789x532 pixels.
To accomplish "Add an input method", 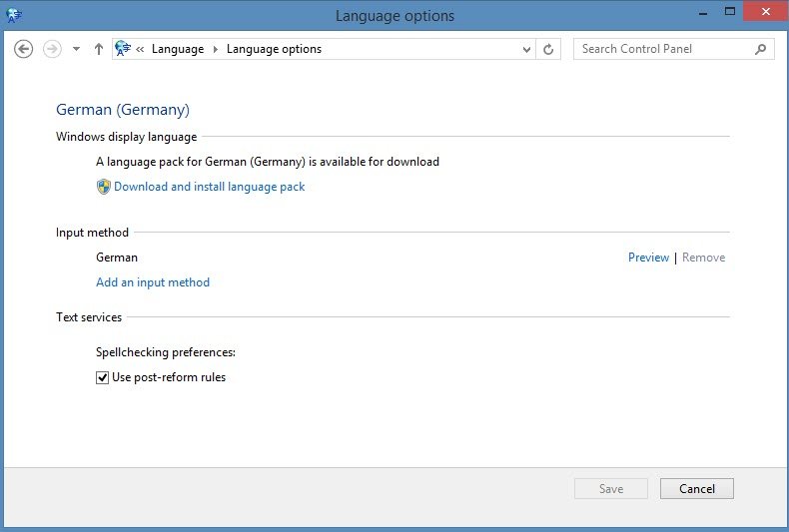I will (x=153, y=282).
